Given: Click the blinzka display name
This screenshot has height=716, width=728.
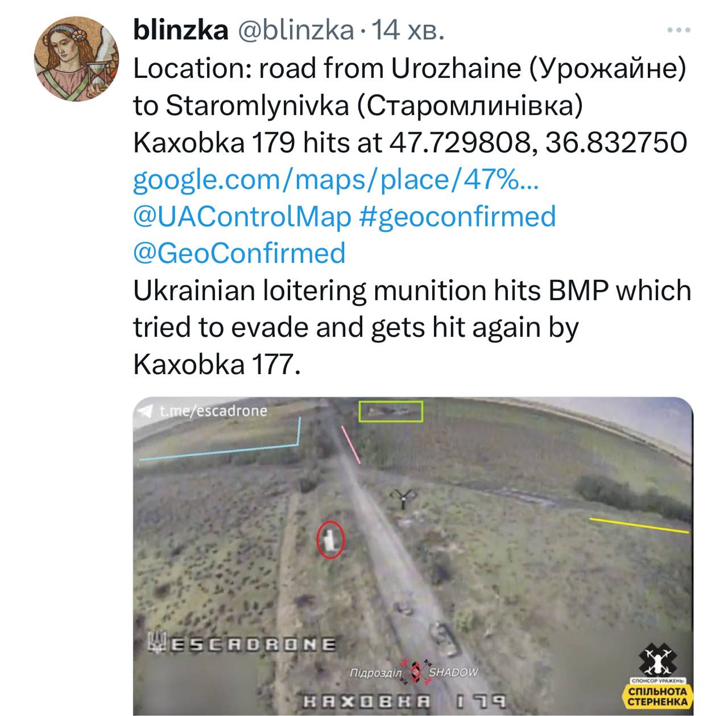Looking at the screenshot, I should 180,30.
